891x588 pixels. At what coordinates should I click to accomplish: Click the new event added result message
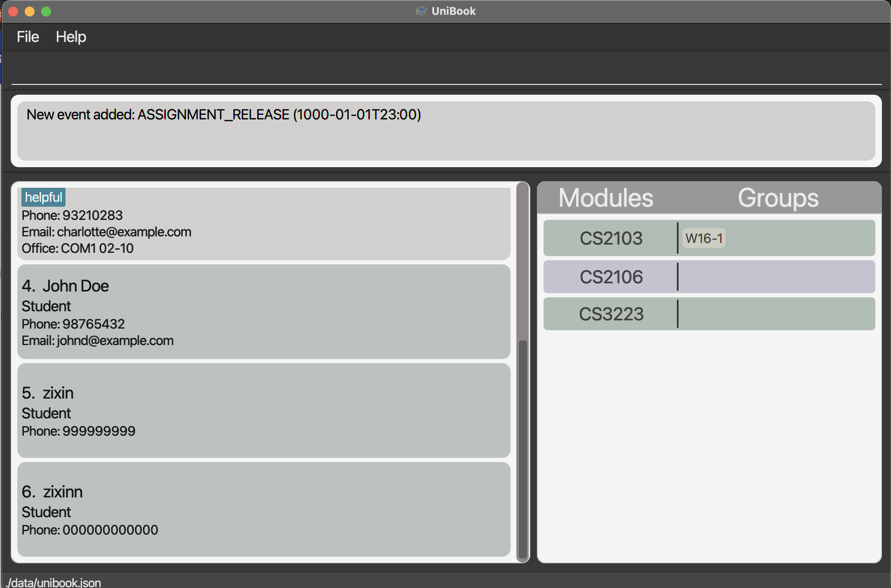(x=224, y=114)
